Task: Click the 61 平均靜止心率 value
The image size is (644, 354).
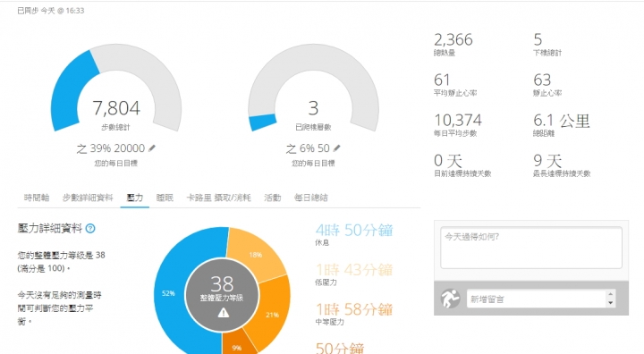Action: pyautogui.click(x=442, y=80)
